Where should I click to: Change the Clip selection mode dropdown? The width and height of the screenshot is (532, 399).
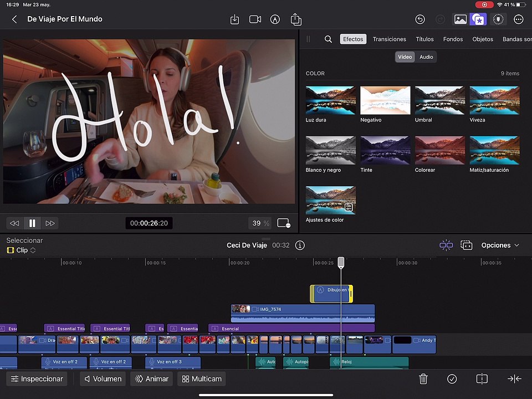[x=22, y=250]
